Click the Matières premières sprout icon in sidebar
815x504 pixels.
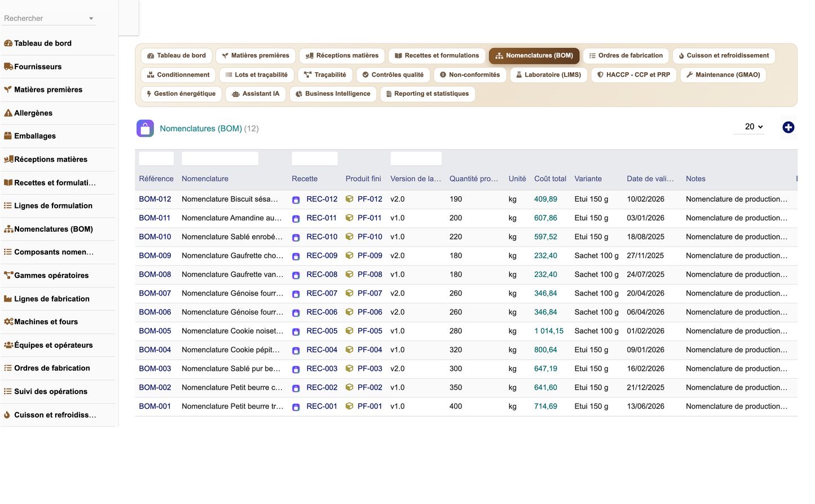pos(8,90)
